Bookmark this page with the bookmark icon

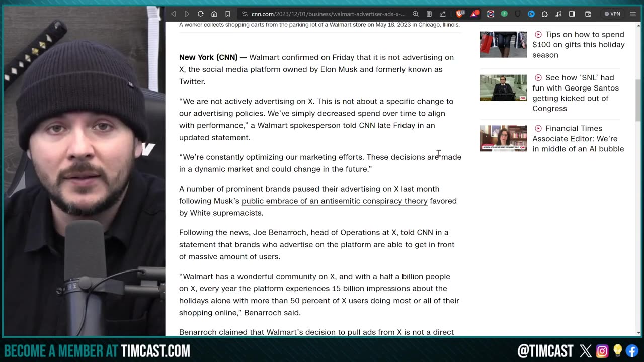pos(227,14)
